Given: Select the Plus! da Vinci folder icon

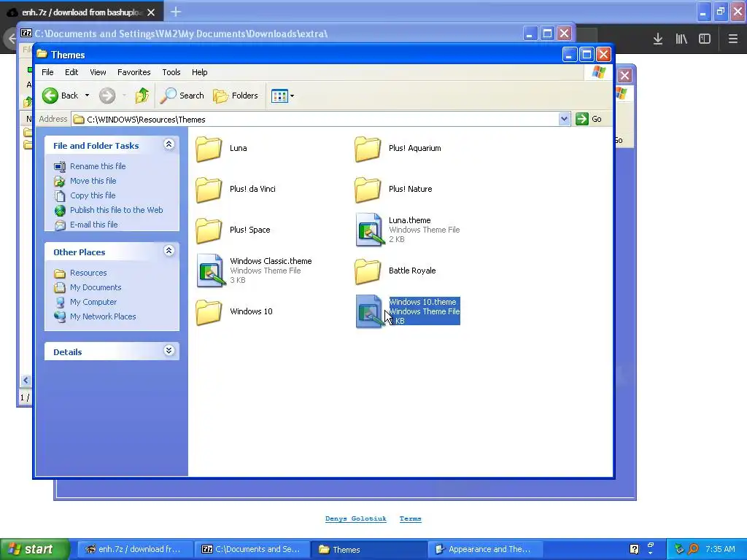Looking at the screenshot, I should (209, 190).
